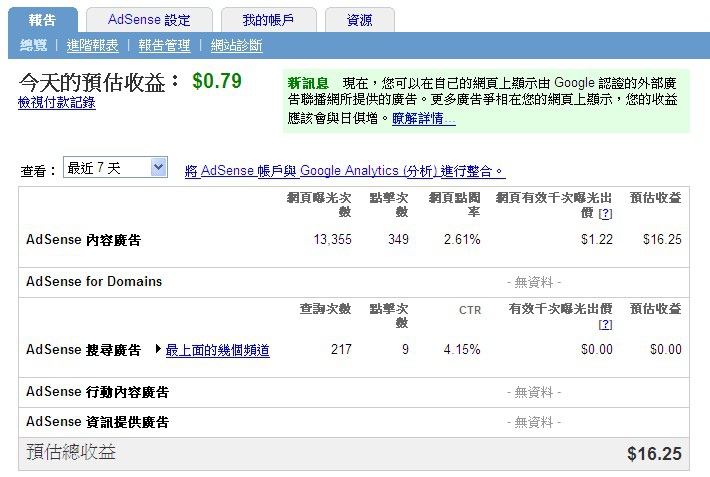Click the [?] help link under 有效千次曝光出價
Viewport: 710px width, 477px height.
point(605,324)
